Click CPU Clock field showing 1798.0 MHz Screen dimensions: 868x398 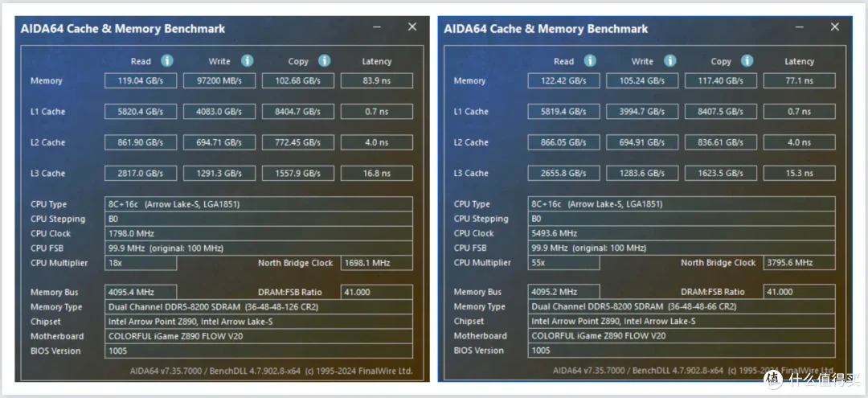[259, 234]
